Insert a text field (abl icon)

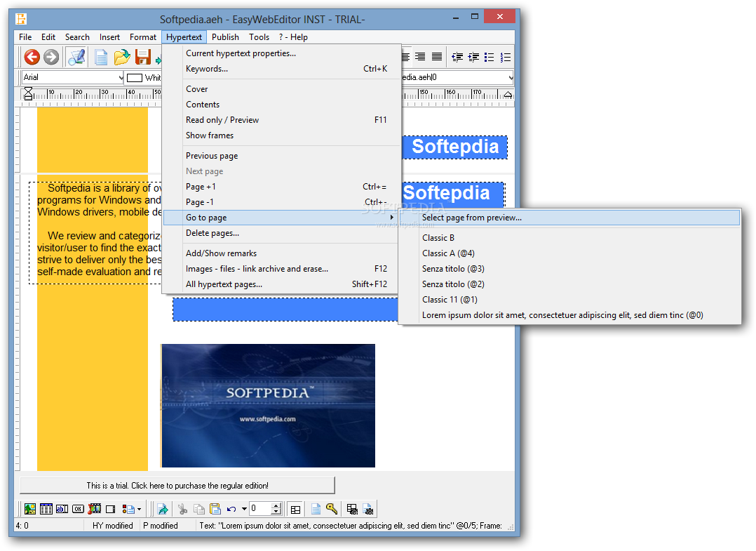[62, 509]
